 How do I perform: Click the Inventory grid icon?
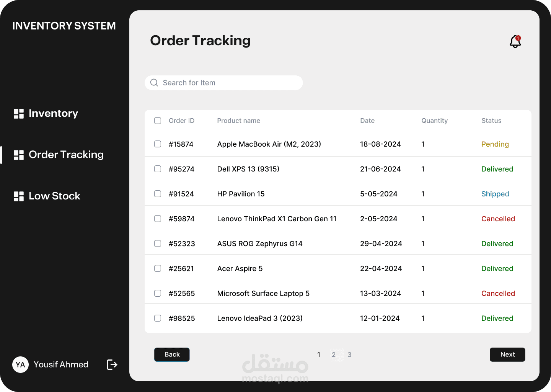click(19, 114)
